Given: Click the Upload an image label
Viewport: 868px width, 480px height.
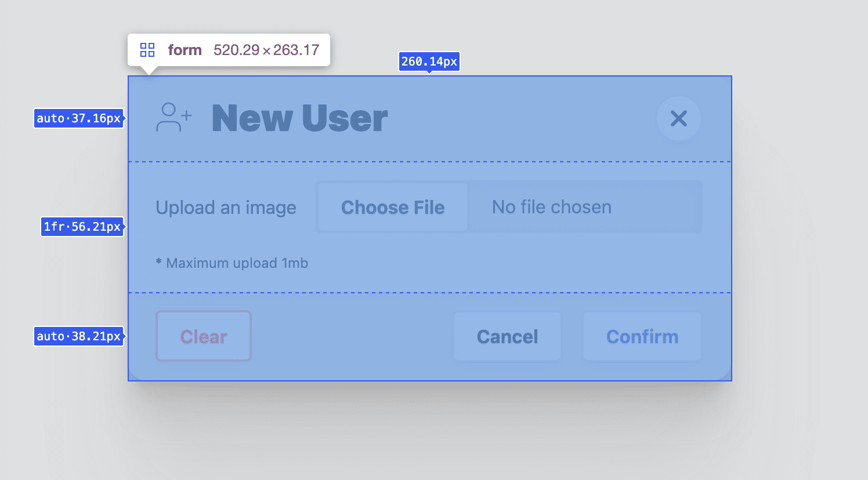Looking at the screenshot, I should point(226,208).
